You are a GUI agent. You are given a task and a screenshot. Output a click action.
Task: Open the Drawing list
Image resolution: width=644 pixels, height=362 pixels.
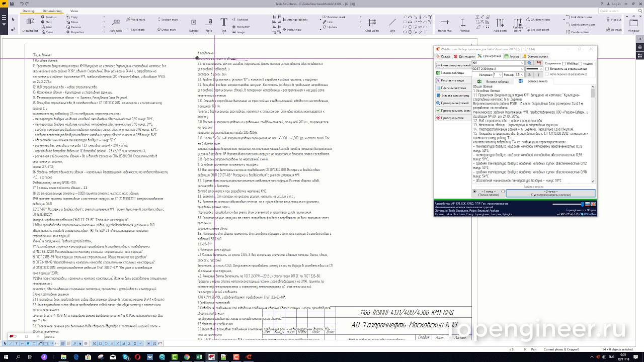click(30, 25)
